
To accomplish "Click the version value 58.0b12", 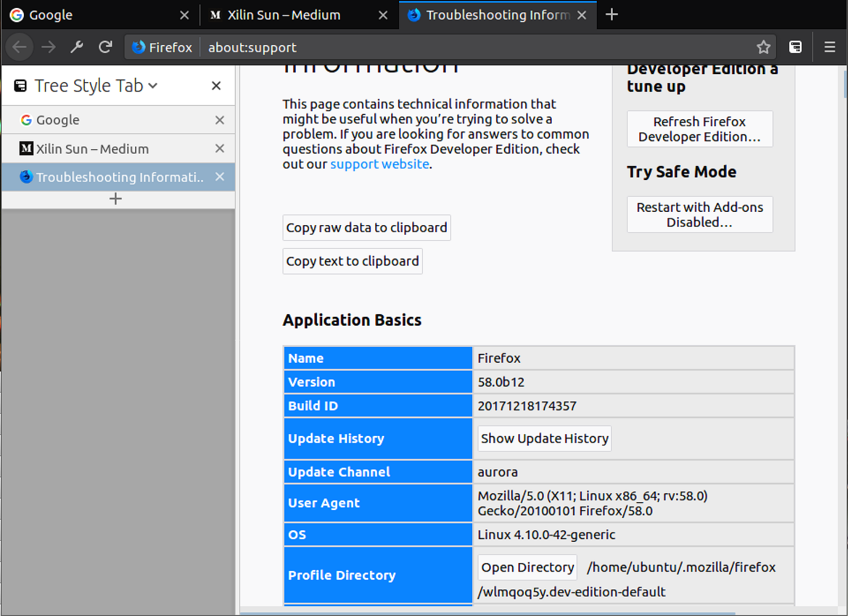I will 501,382.
